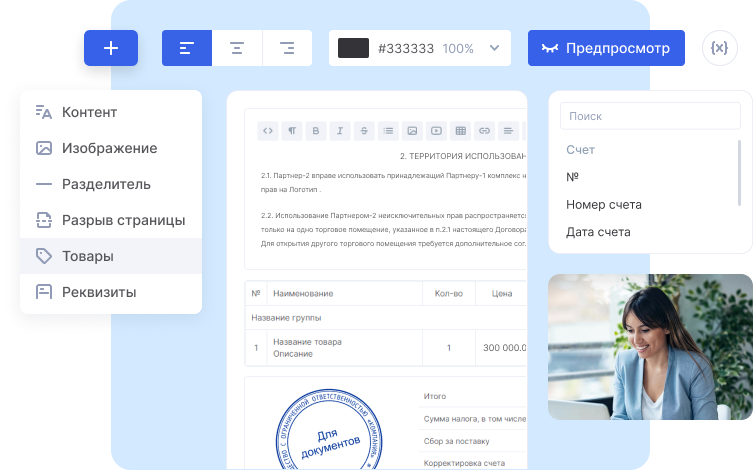Expand the color picker dropdown chevron
Viewport: 753px width, 470px height.
pyautogui.click(x=494, y=48)
